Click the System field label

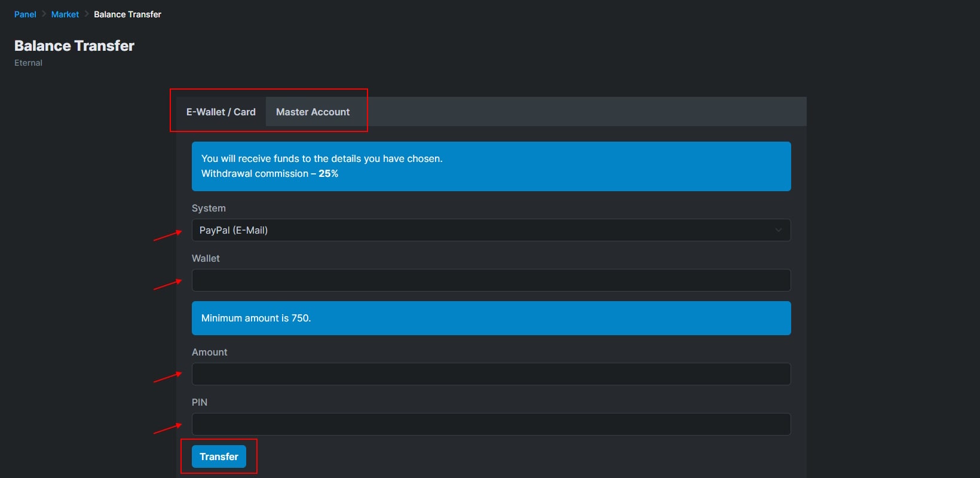pyautogui.click(x=209, y=208)
